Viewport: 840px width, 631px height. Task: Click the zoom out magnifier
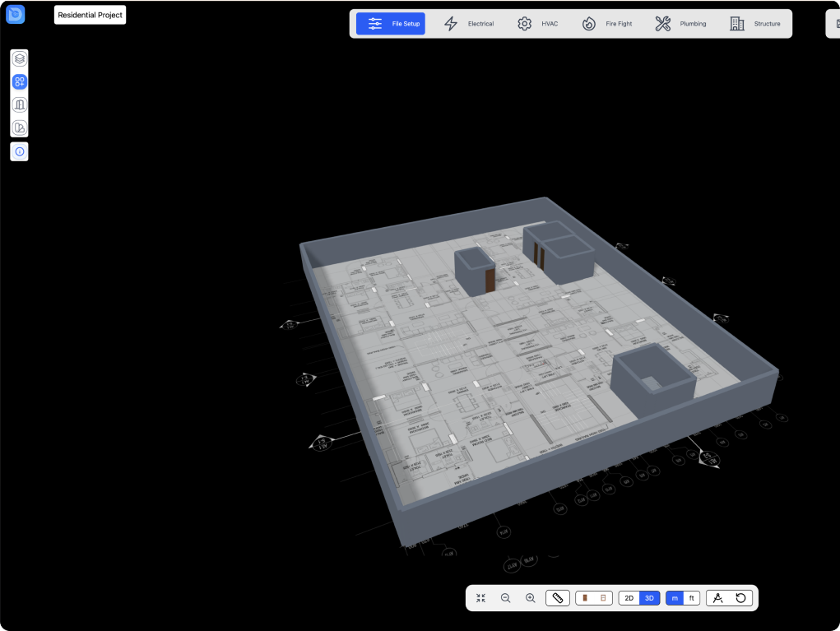click(x=506, y=598)
